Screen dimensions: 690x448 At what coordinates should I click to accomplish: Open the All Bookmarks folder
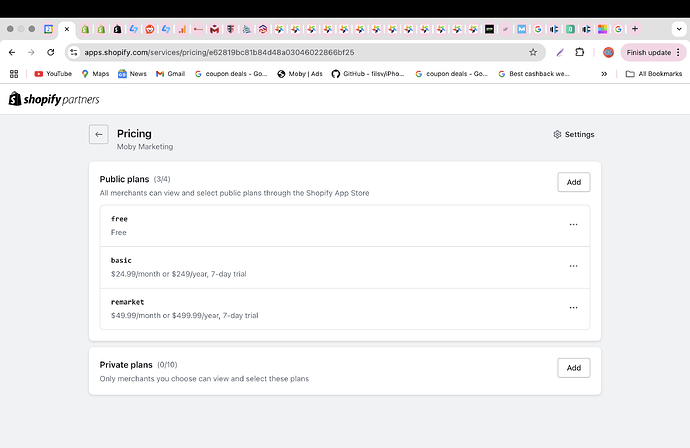[x=654, y=74]
